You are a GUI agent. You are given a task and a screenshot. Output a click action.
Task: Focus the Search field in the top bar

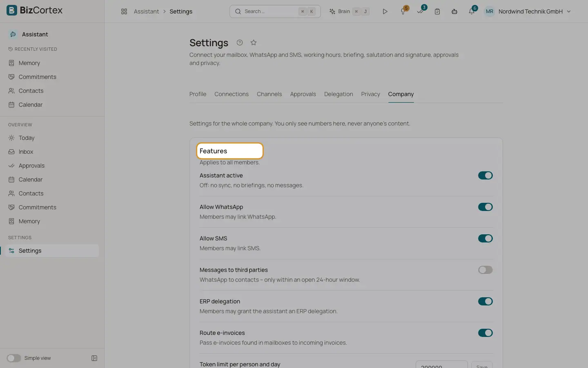pyautogui.click(x=275, y=11)
